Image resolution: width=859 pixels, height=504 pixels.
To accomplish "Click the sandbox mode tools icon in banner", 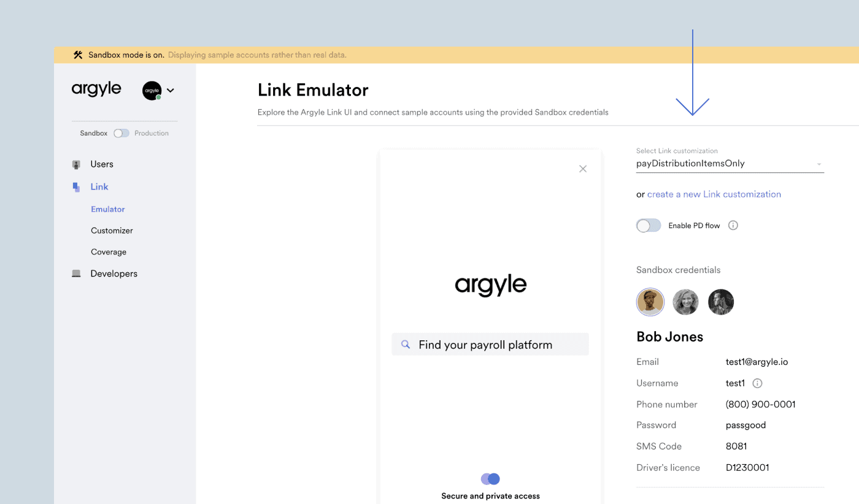I will click(x=78, y=55).
